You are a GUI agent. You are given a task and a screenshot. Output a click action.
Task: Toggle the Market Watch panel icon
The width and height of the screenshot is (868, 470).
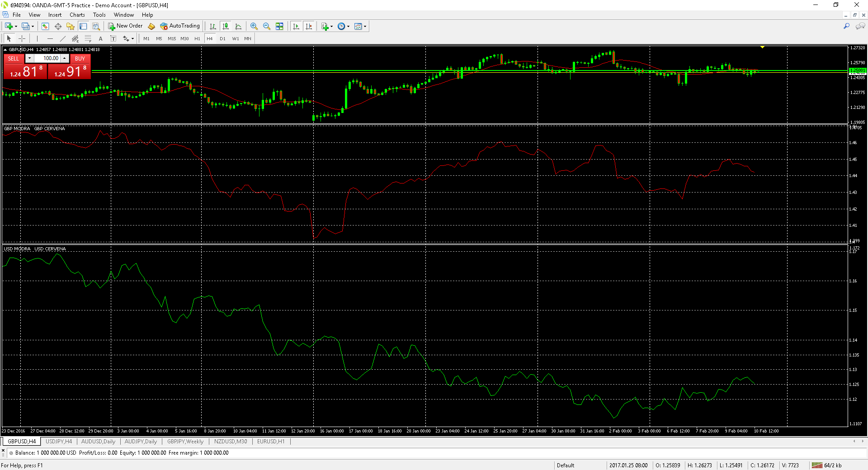coord(45,26)
